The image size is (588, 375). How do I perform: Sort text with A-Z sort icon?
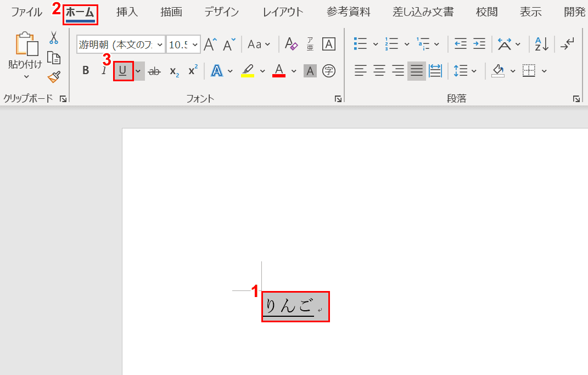coord(542,44)
